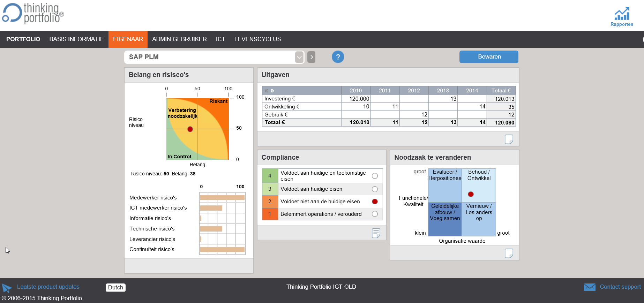Click the Thinking Portfolio logo

point(33,14)
